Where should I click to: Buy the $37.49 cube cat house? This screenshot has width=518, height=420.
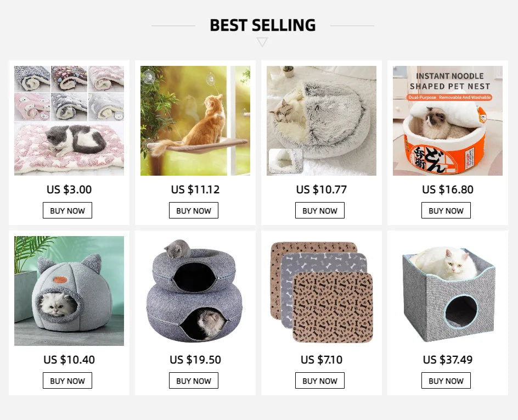446,381
